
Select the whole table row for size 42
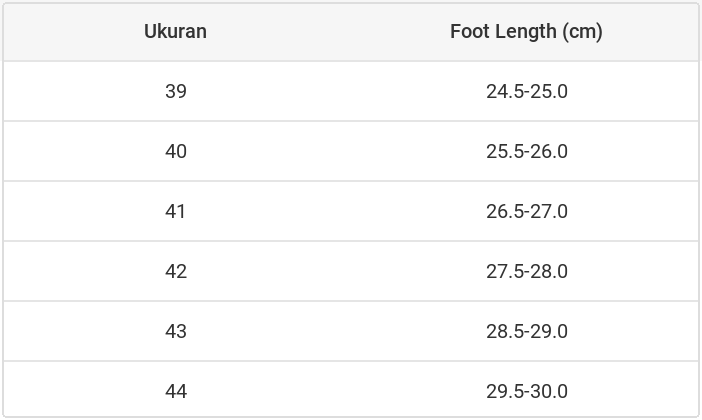(x=350, y=271)
